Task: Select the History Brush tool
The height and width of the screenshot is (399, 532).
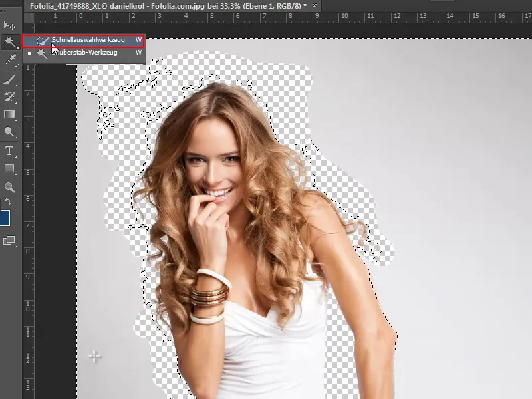Action: click(9, 97)
